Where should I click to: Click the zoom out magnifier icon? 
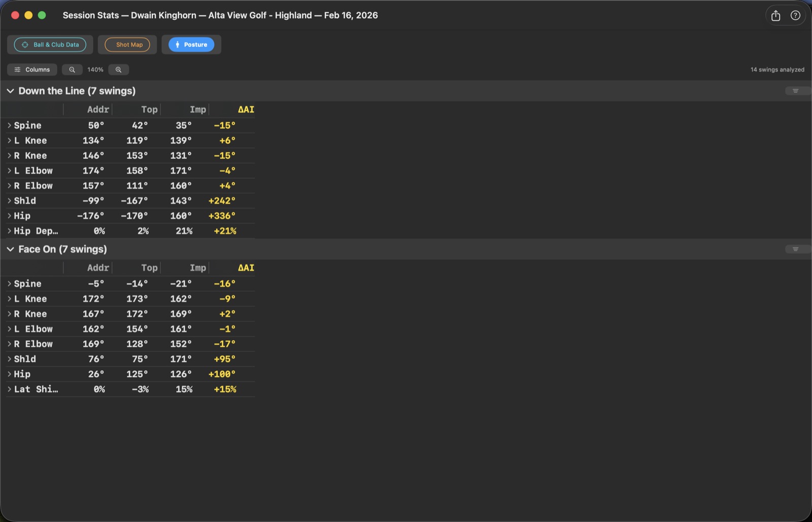tap(72, 70)
